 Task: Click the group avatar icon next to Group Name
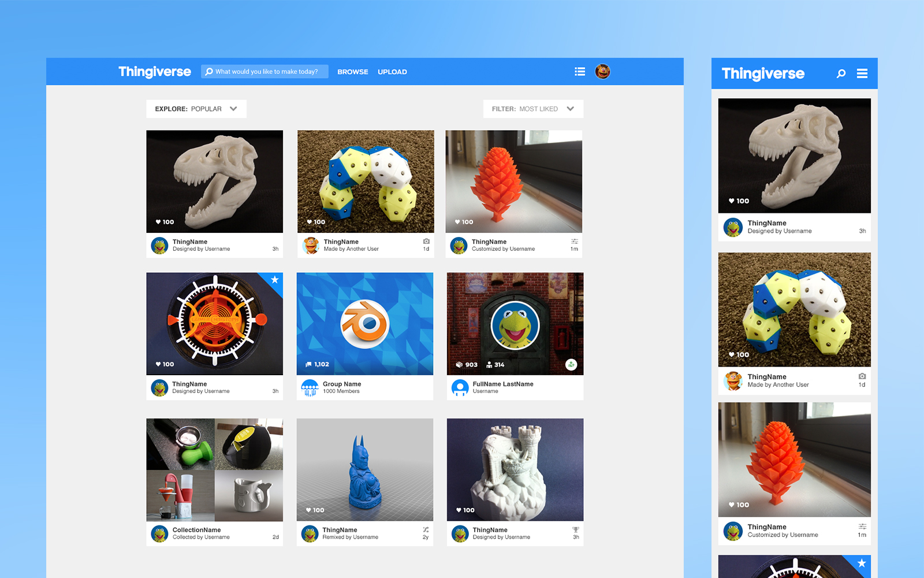tap(310, 388)
